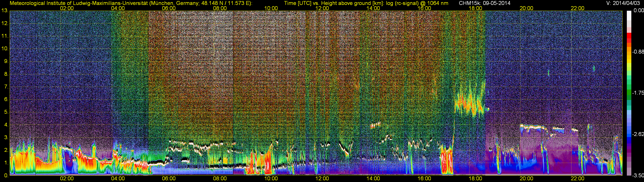Viewport: 644px width, 182px height.
Task: Click the 6. km height axis label
Action: point(6,100)
